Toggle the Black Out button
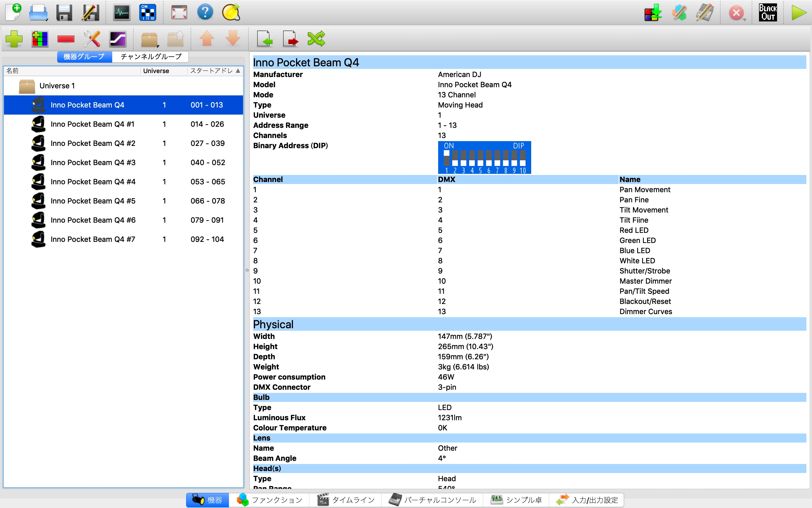This screenshot has height=508, width=812. 768,13
